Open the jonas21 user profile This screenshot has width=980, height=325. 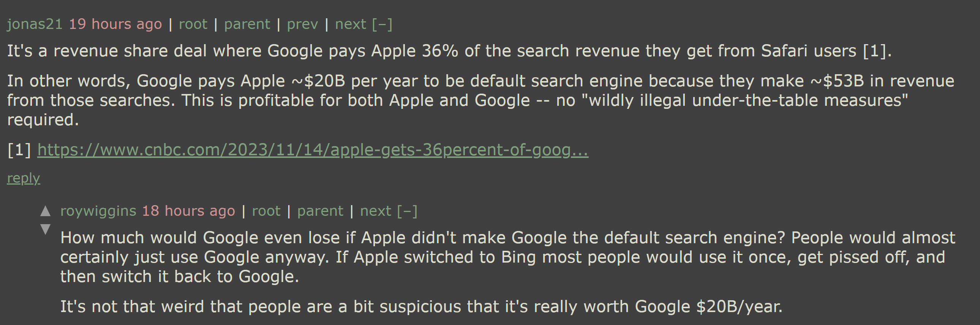point(35,24)
